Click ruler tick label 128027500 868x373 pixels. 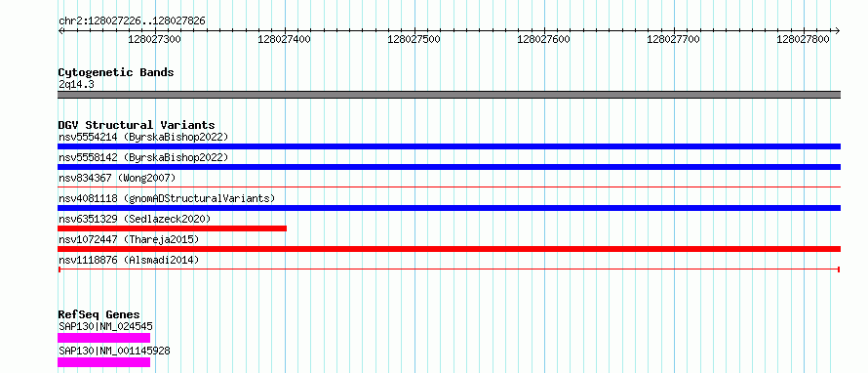[x=414, y=39]
